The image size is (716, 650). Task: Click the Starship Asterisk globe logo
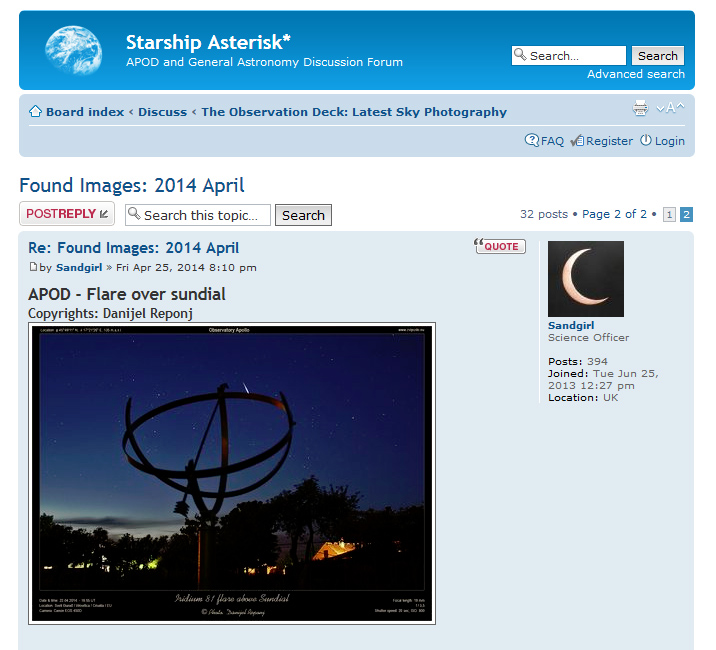74,51
